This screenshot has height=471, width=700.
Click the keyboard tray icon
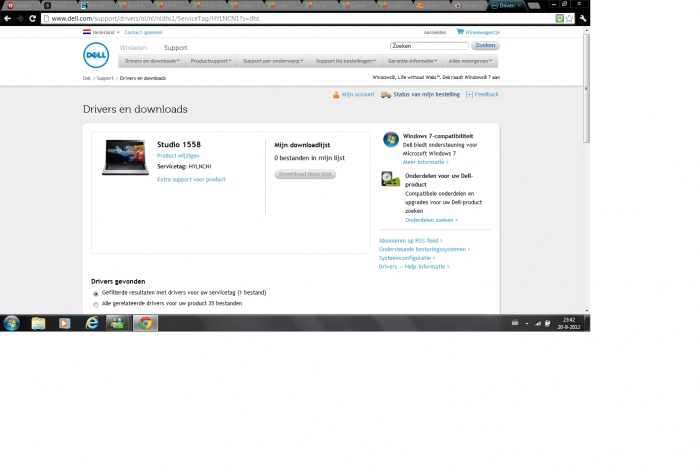pos(515,323)
